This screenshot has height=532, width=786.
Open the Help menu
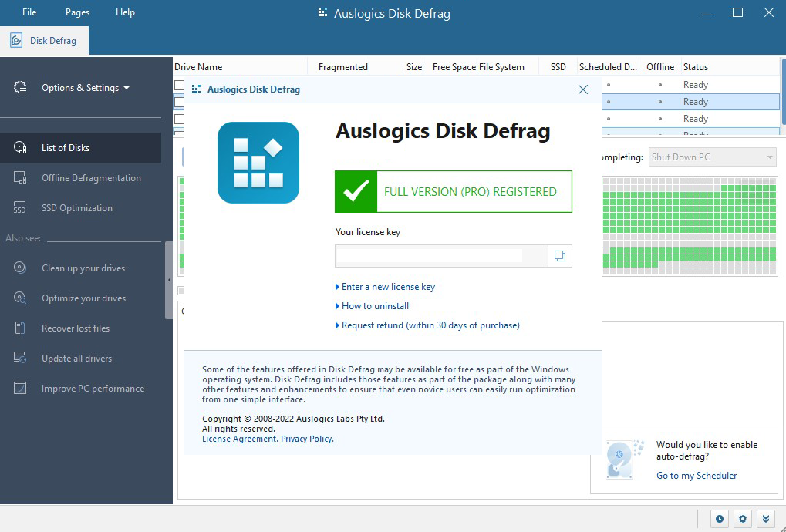125,12
